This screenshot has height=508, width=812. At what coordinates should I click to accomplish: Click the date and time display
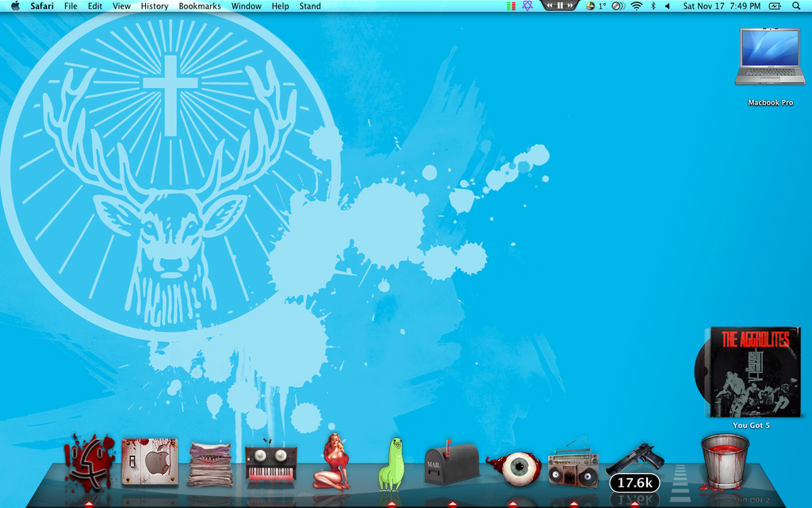[722, 6]
